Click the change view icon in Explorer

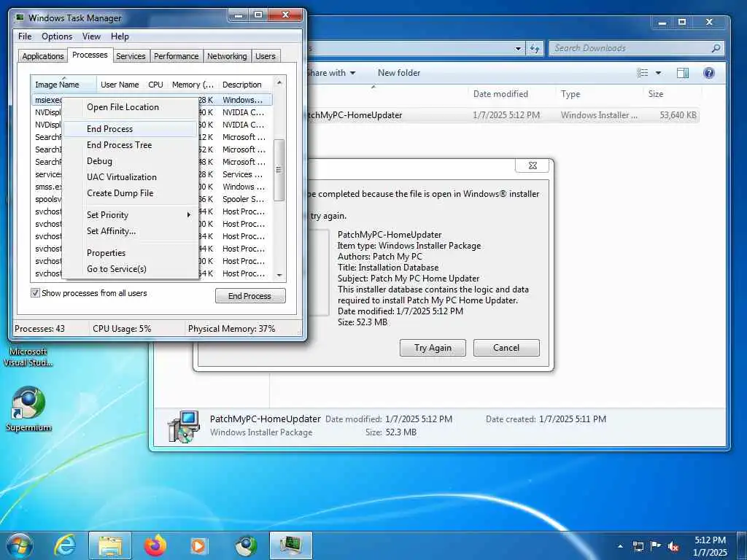[643, 73]
